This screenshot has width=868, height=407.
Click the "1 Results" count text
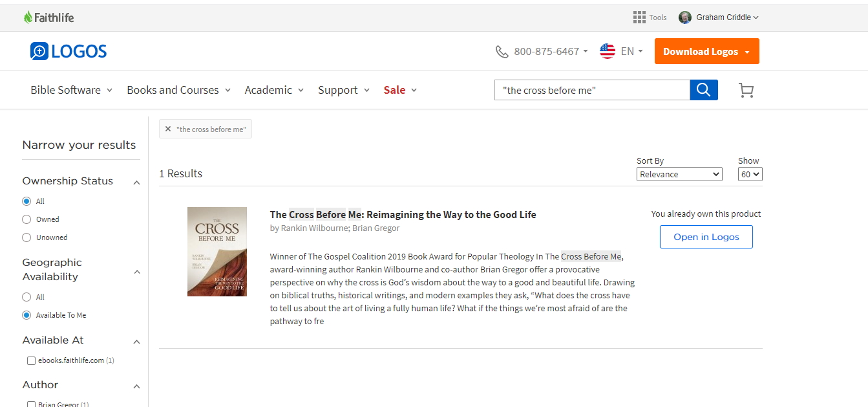click(x=181, y=173)
